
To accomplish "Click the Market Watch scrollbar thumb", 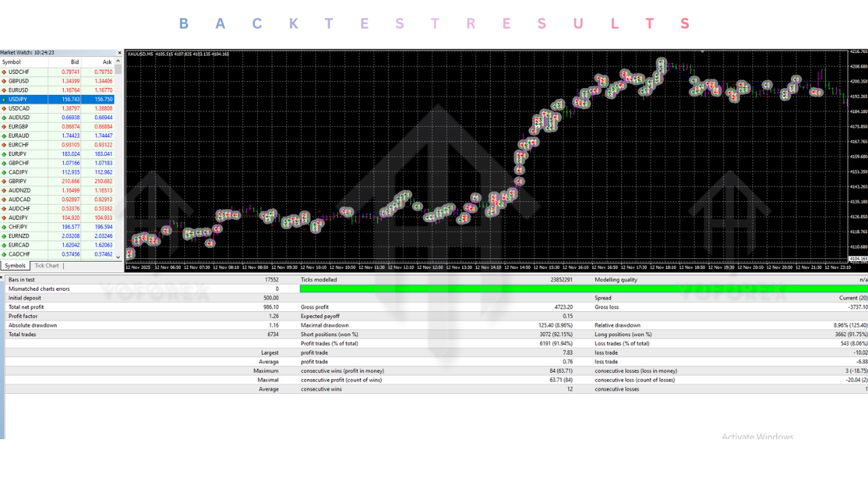I will 119,69.
